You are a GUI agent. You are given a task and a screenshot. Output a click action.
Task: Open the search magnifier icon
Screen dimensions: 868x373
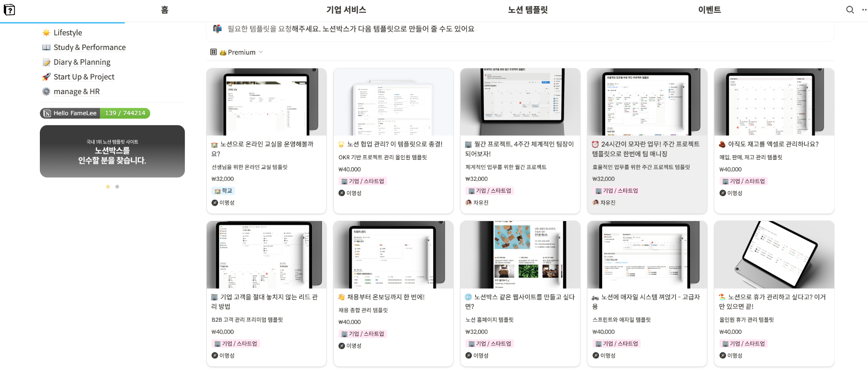[x=850, y=10]
